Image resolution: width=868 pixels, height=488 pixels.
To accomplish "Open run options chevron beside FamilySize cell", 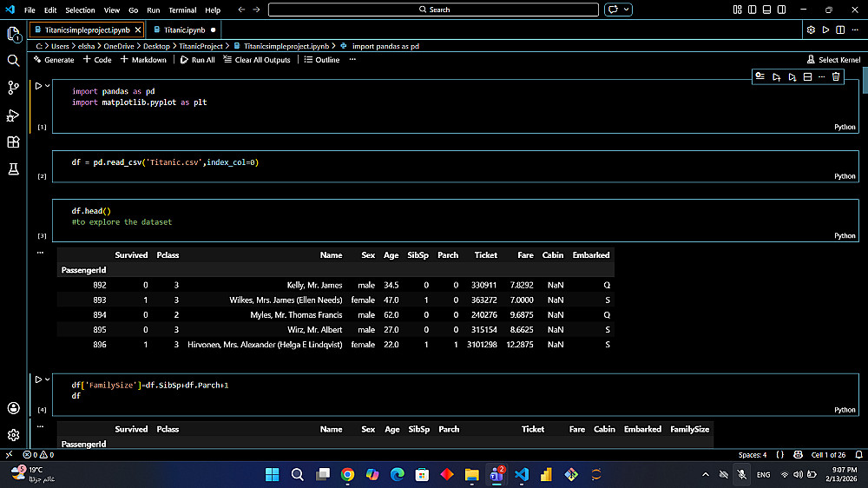I will [x=48, y=379].
